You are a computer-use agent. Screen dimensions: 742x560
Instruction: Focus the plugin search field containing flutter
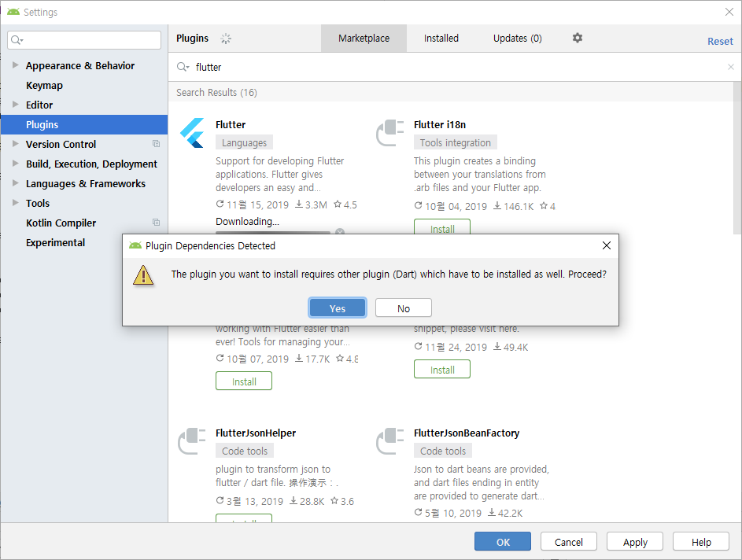pos(454,67)
